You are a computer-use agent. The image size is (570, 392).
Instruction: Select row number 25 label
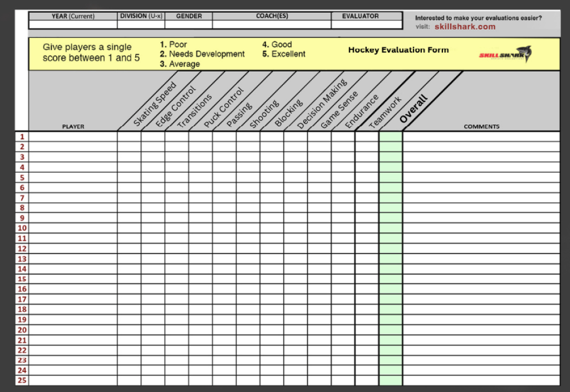pos(21,380)
